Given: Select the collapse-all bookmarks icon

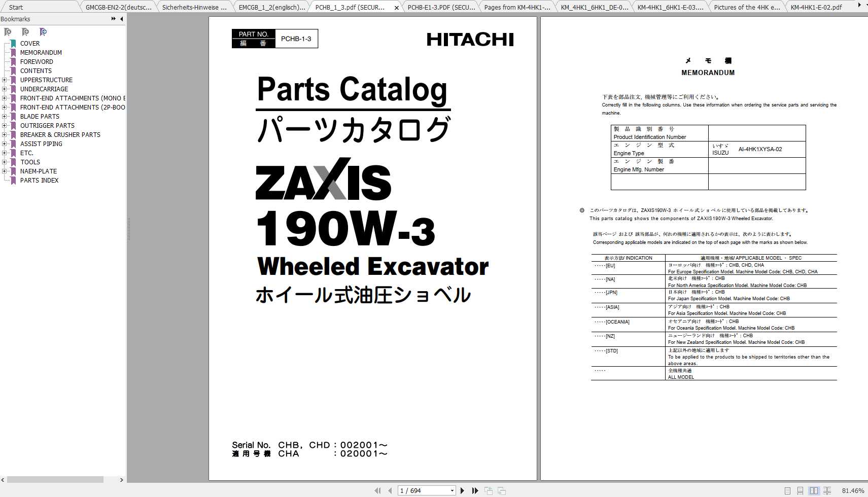Looking at the screenshot, I should click(8, 32).
